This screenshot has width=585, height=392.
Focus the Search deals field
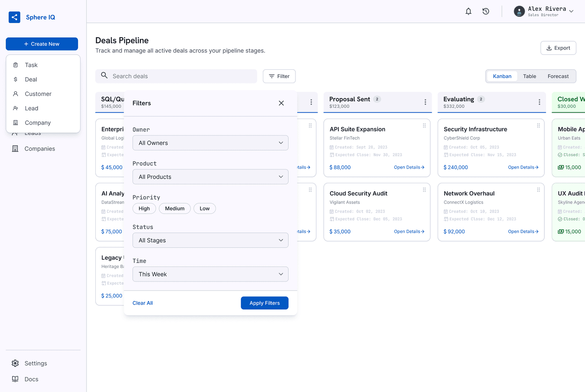[176, 76]
